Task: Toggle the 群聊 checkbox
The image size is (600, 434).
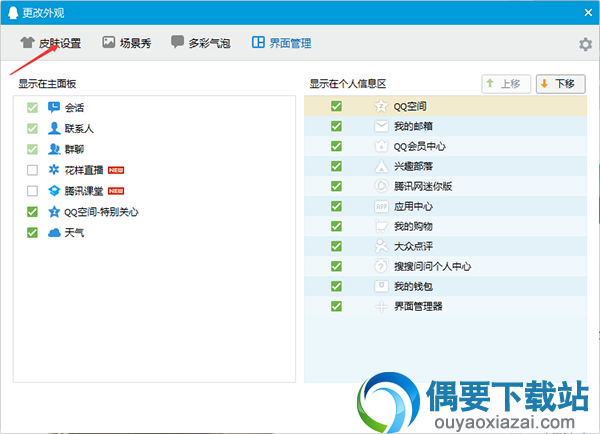Action: [33, 149]
